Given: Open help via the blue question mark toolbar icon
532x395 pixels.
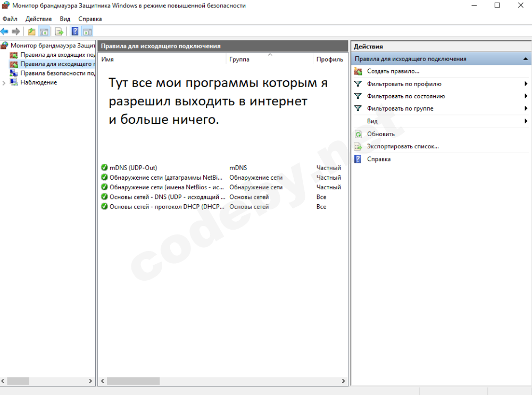Looking at the screenshot, I should (x=74, y=31).
